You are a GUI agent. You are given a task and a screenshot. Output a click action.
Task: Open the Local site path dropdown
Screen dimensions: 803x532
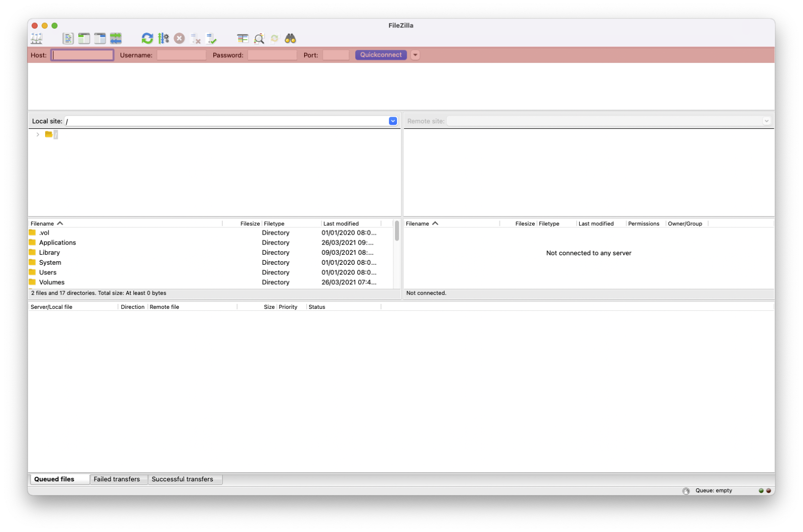(x=393, y=121)
